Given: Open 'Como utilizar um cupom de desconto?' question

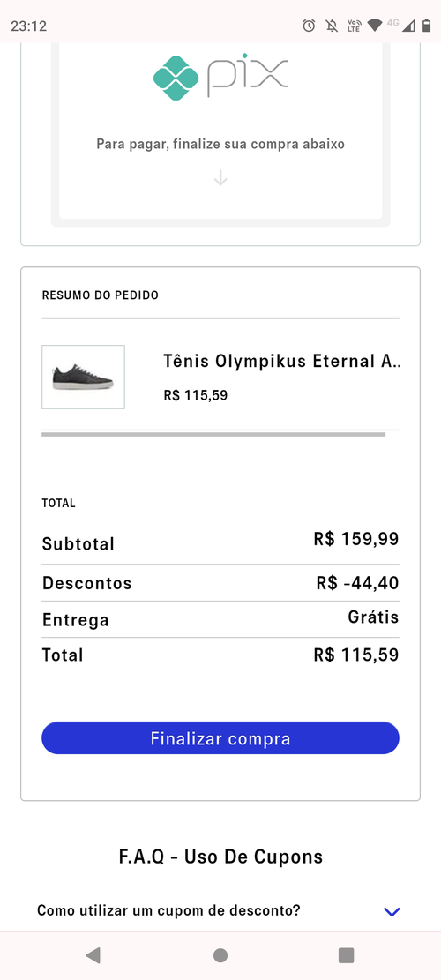Looking at the screenshot, I should [168, 910].
